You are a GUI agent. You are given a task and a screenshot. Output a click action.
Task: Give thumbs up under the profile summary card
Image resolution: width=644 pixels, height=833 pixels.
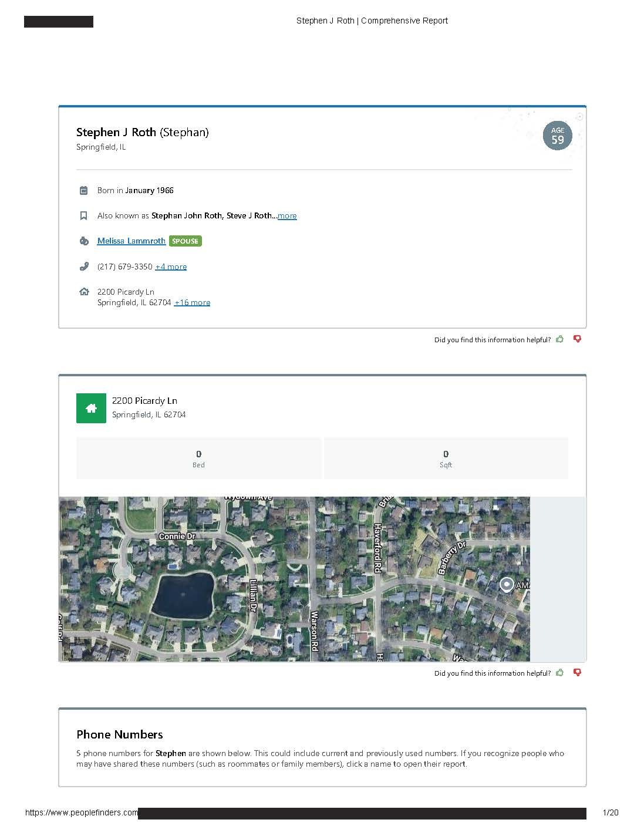pyautogui.click(x=560, y=339)
